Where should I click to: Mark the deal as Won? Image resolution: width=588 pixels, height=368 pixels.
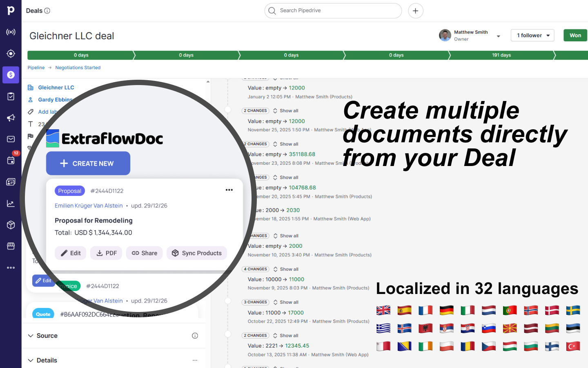575,35
